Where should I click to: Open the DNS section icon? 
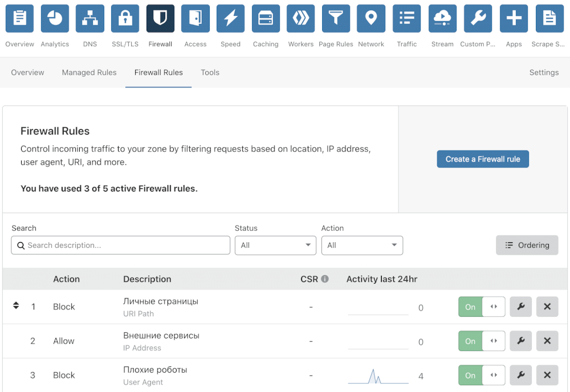[90, 19]
